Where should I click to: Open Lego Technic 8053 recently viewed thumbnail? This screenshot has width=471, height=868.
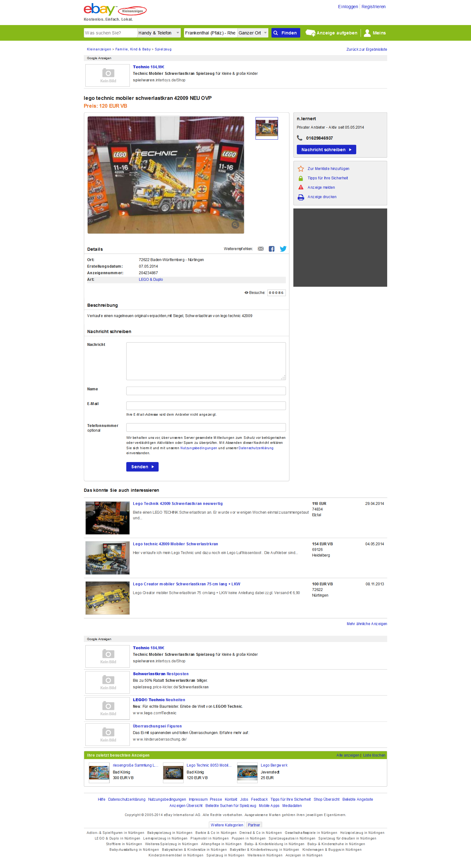173,773
